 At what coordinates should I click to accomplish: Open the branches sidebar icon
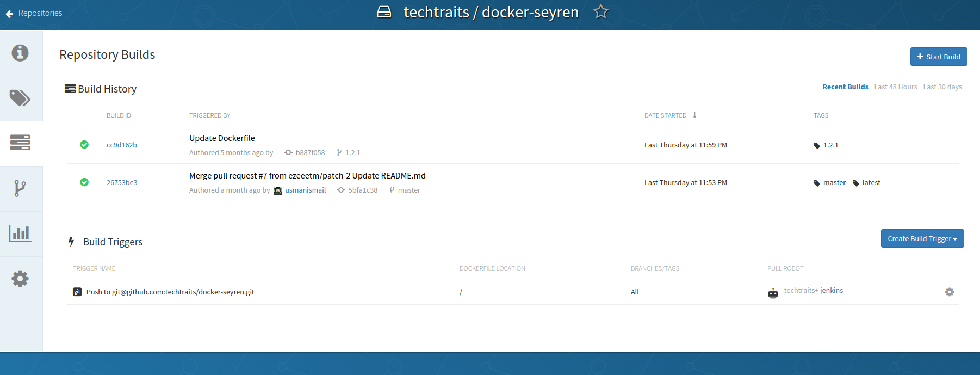click(20, 188)
